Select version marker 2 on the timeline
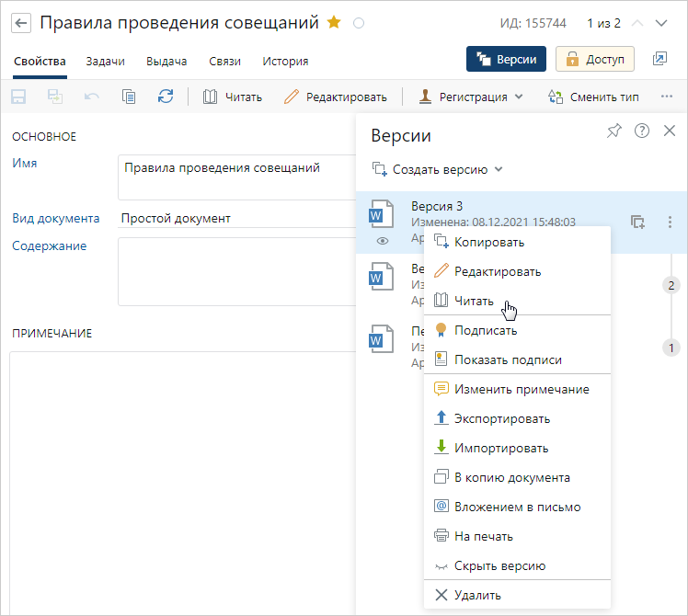The image size is (688, 616). (671, 286)
